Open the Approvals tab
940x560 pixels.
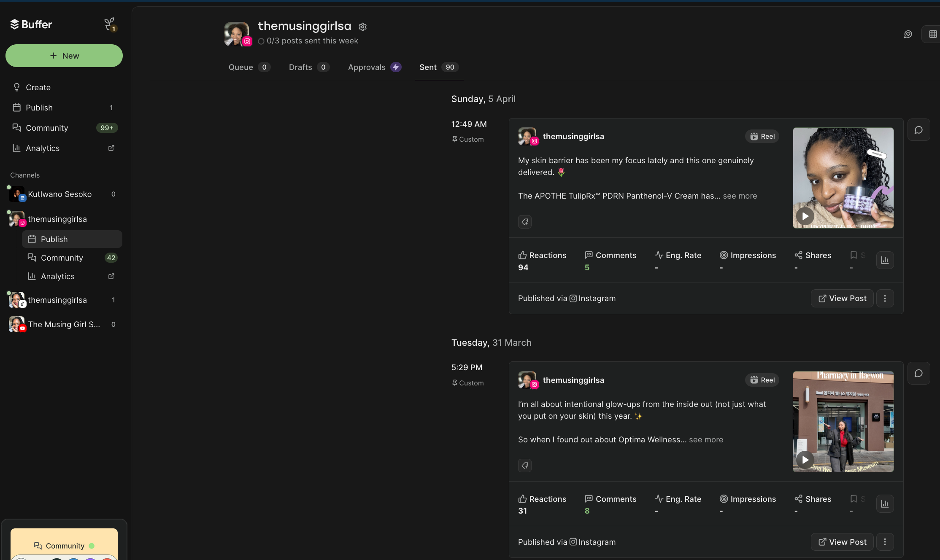point(367,67)
